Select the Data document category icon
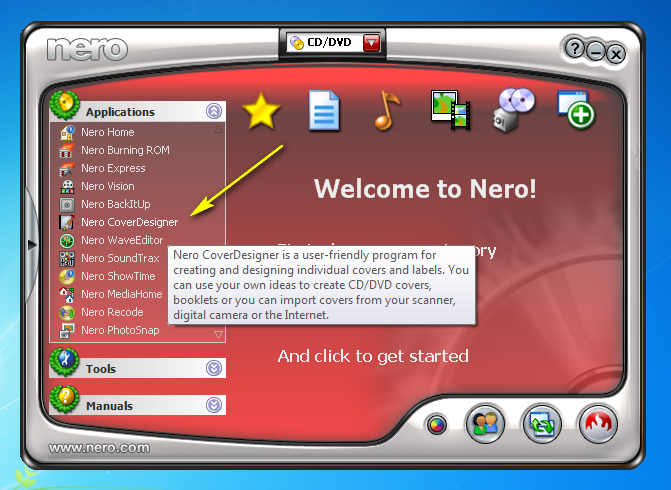671x490 pixels. tap(324, 110)
